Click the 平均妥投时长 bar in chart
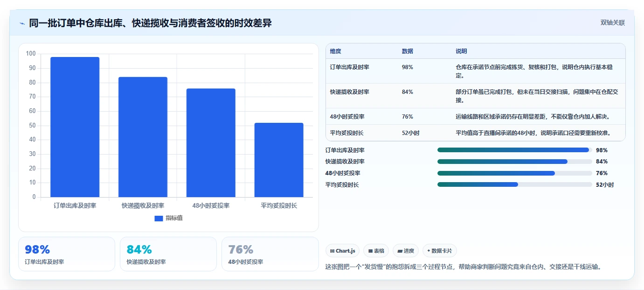Image resolution: width=644 pixels, height=290 pixels. (279, 160)
